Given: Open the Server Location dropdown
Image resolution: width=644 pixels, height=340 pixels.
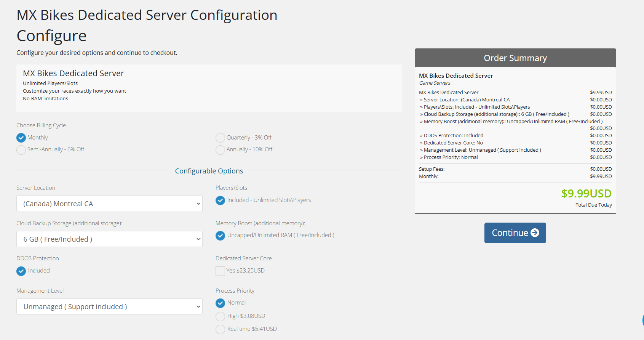Looking at the screenshot, I should [x=109, y=204].
